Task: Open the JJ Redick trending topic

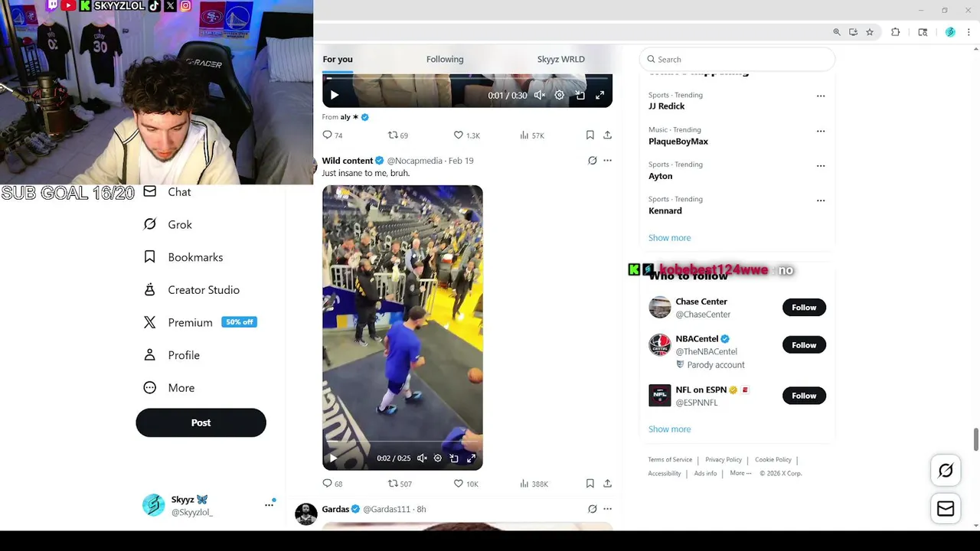Action: pos(666,106)
